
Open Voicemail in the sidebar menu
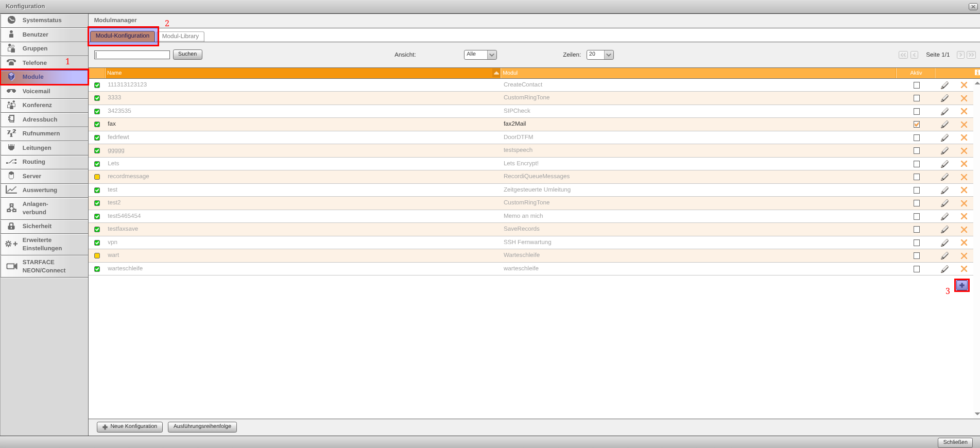pyautogui.click(x=36, y=91)
